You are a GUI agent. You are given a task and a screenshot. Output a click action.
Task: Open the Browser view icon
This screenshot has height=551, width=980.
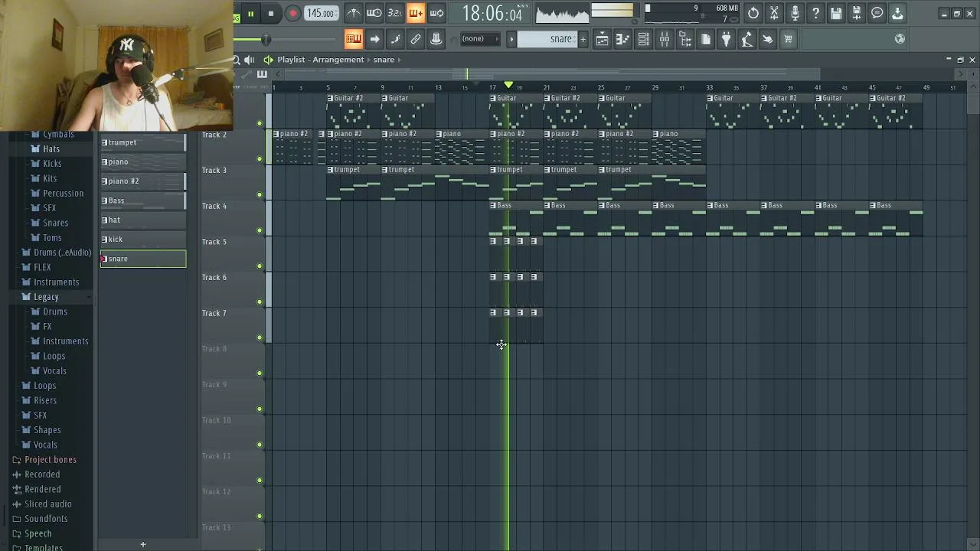[685, 39]
